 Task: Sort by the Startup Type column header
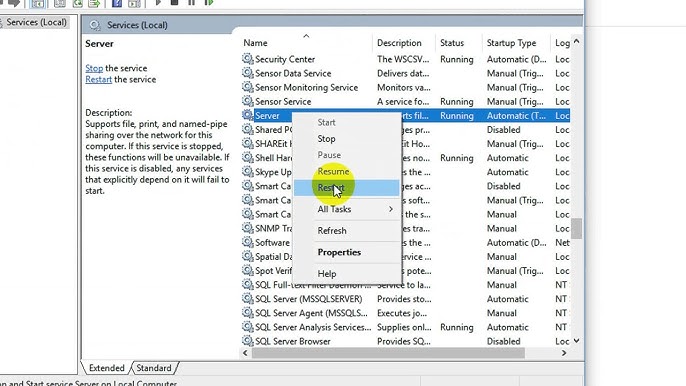(x=511, y=43)
